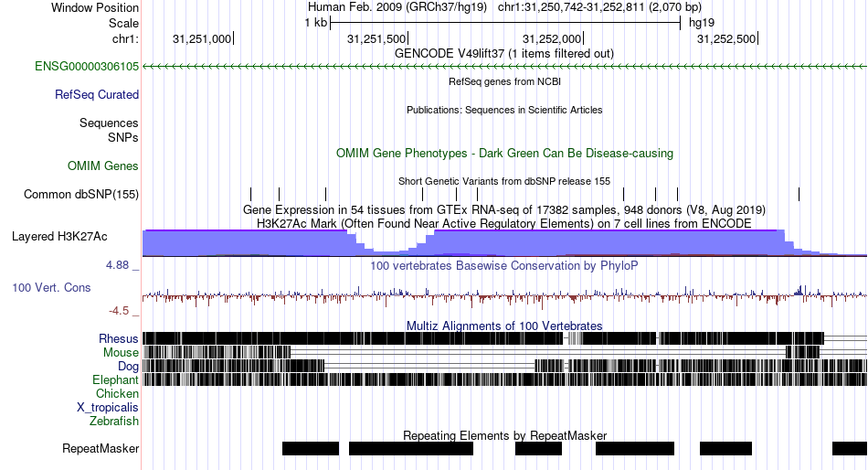Screen dimensions: 868x470
Task: Click the 31,252,000 position on the ruler
Action: pyautogui.click(x=552, y=38)
